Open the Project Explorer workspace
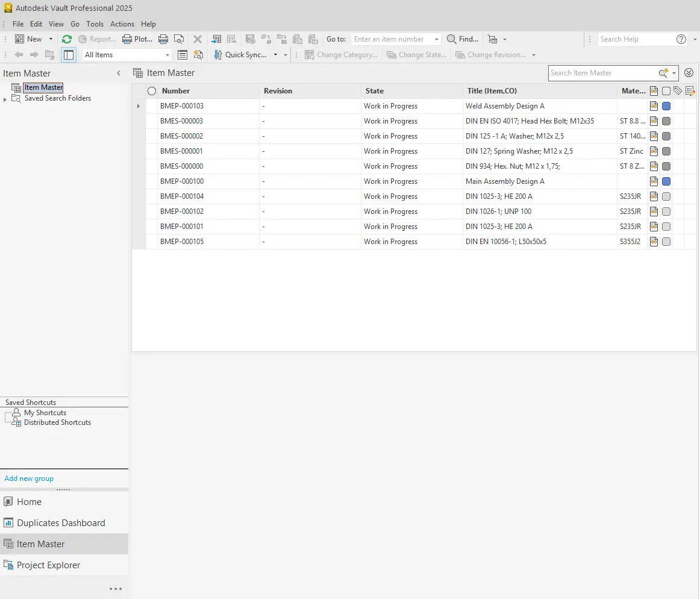Screen dimensions: 700x599 point(64,565)
